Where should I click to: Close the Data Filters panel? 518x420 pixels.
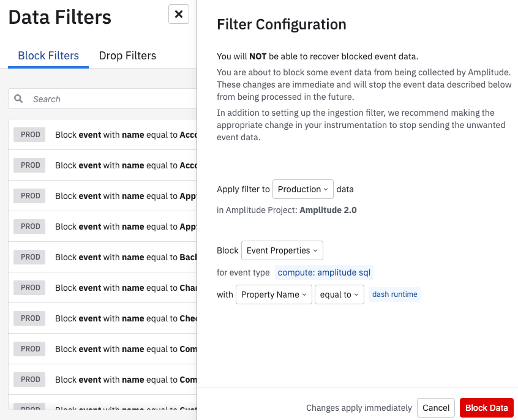click(x=179, y=14)
